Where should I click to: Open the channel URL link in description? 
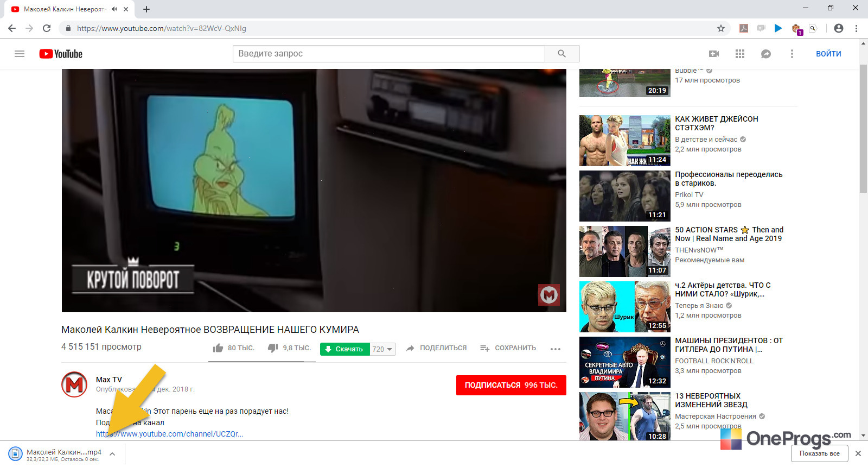pyautogui.click(x=170, y=434)
